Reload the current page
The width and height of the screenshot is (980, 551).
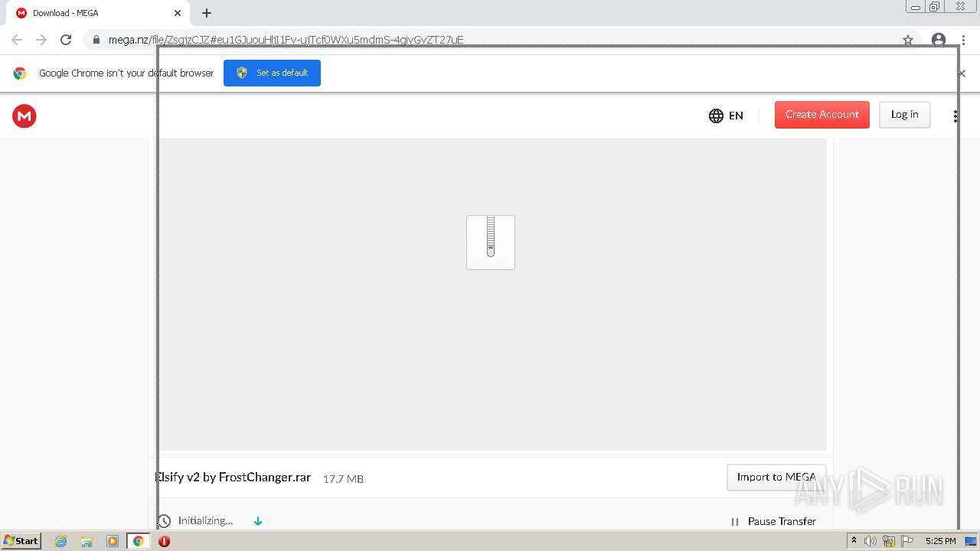click(66, 40)
